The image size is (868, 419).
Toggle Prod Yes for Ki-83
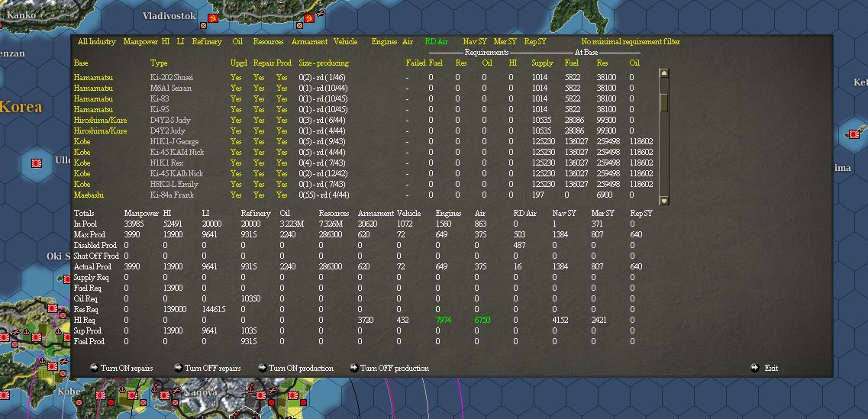282,98
